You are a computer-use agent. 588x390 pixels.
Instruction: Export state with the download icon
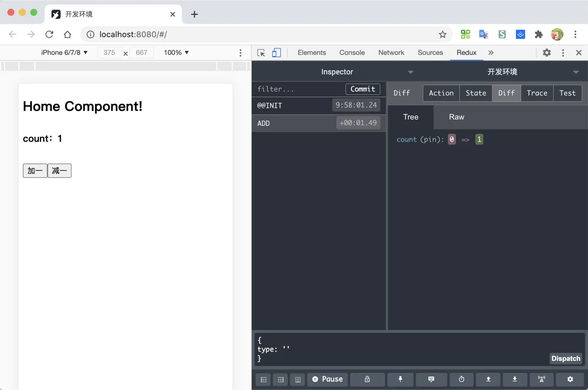coord(515,379)
